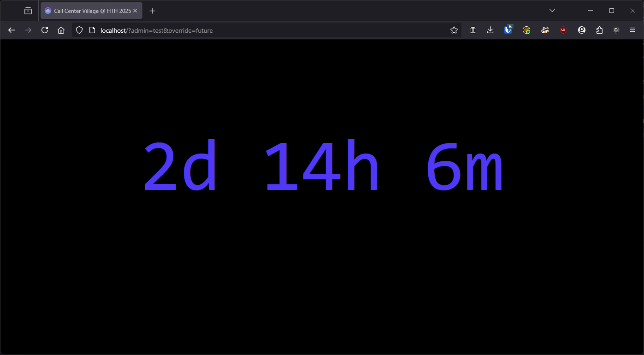Minimize the browser window
The width and height of the screenshot is (644, 355).
[x=591, y=11]
